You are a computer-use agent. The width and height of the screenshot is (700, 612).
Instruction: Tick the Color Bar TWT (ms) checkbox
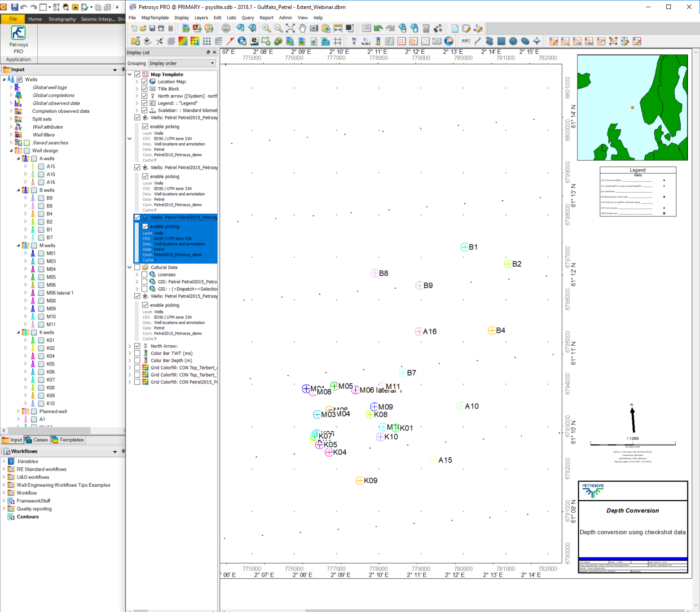pos(137,353)
